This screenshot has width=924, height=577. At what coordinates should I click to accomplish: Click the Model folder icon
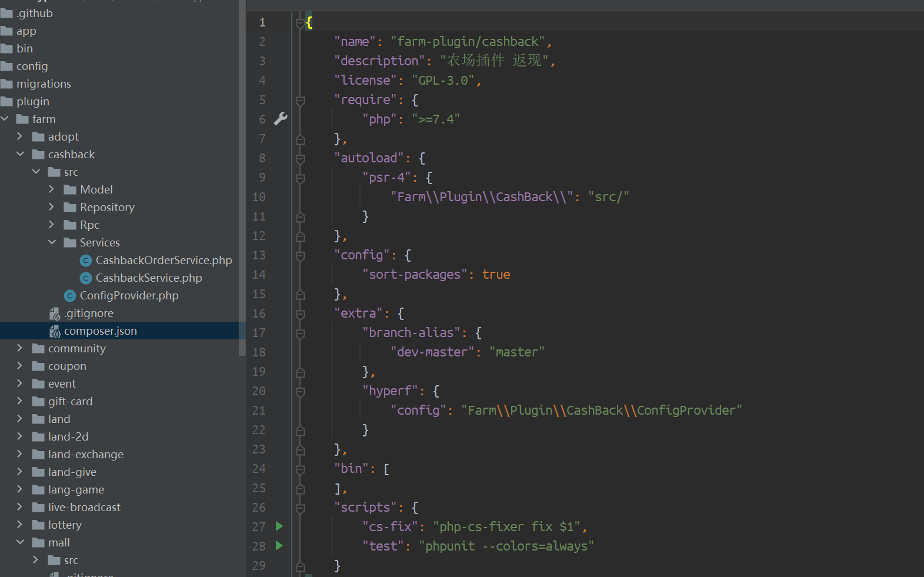click(x=70, y=190)
